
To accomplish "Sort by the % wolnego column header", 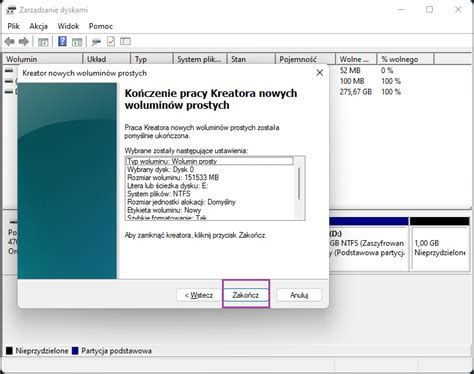I will pos(405,59).
